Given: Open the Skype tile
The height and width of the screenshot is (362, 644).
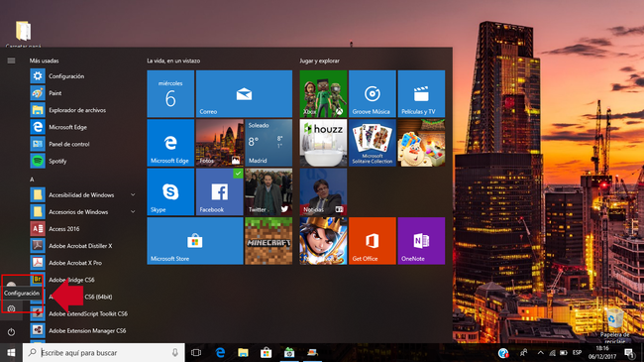Looking at the screenshot, I should [x=170, y=191].
